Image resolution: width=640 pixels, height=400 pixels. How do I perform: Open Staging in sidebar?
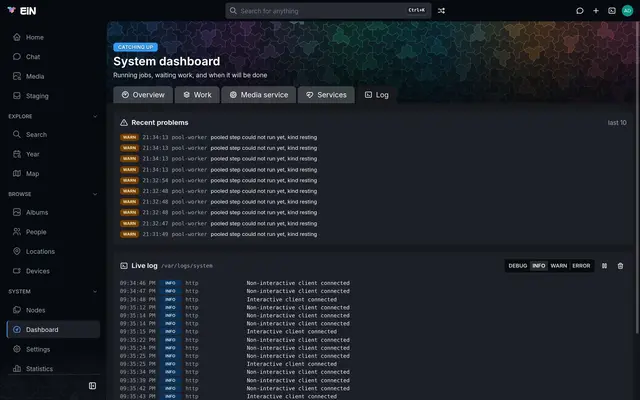53,96
